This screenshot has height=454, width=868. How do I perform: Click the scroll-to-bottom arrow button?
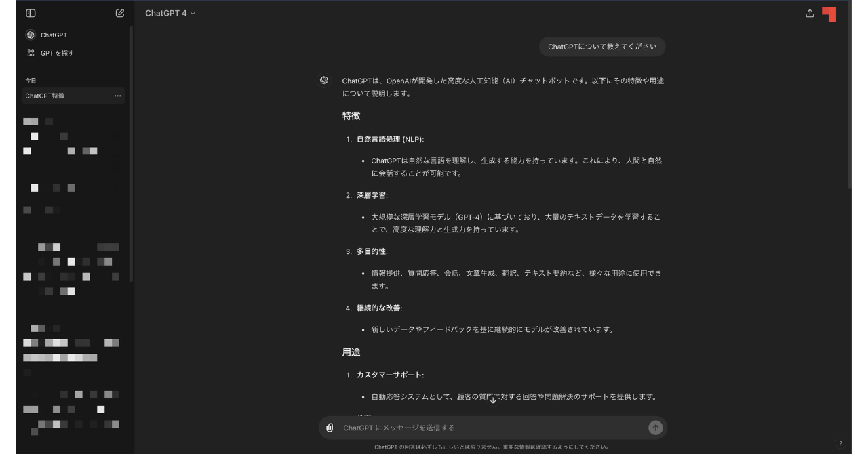[493, 400]
